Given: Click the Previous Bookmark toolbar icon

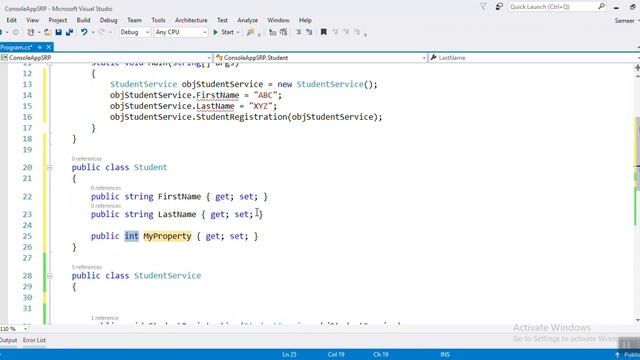Looking at the screenshot, I should tap(335, 32).
